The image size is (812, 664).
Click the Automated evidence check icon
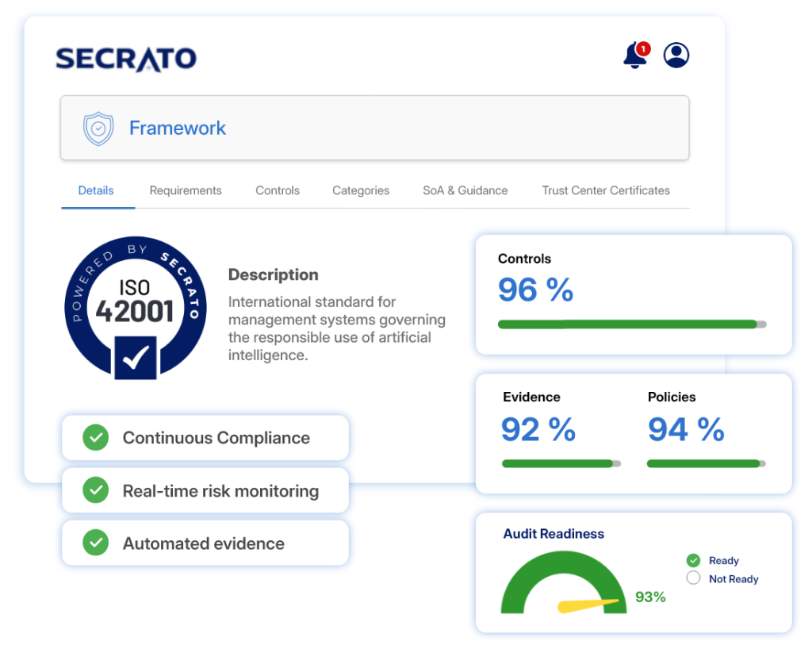pos(96,543)
